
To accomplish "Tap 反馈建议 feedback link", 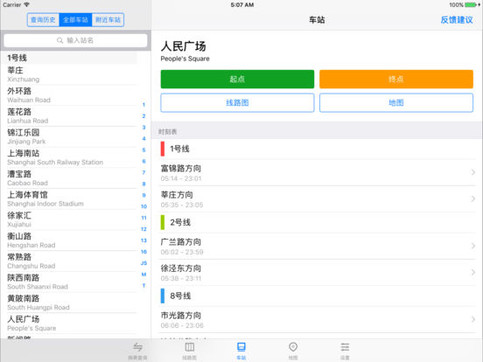I will click(x=457, y=20).
